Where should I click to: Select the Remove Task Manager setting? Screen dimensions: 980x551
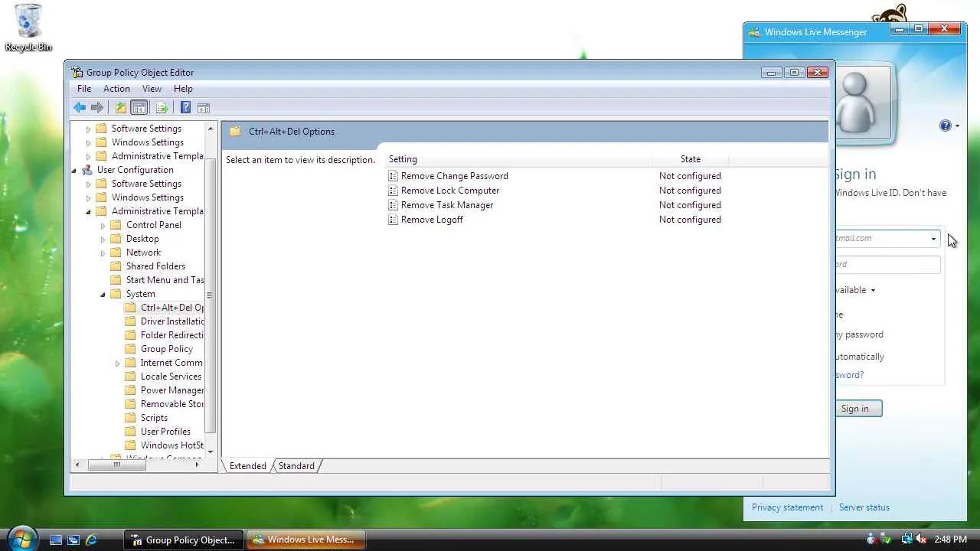coord(447,205)
